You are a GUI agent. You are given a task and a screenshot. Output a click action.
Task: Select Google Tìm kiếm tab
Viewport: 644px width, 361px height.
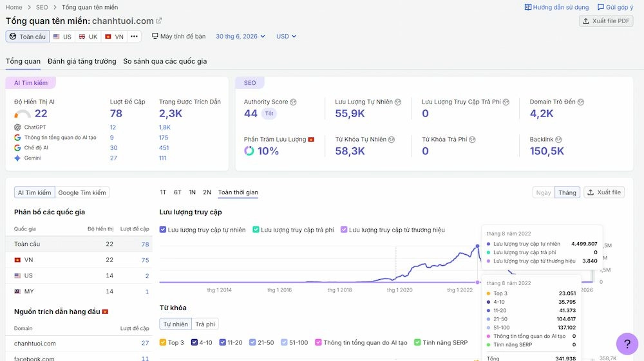[82, 192]
